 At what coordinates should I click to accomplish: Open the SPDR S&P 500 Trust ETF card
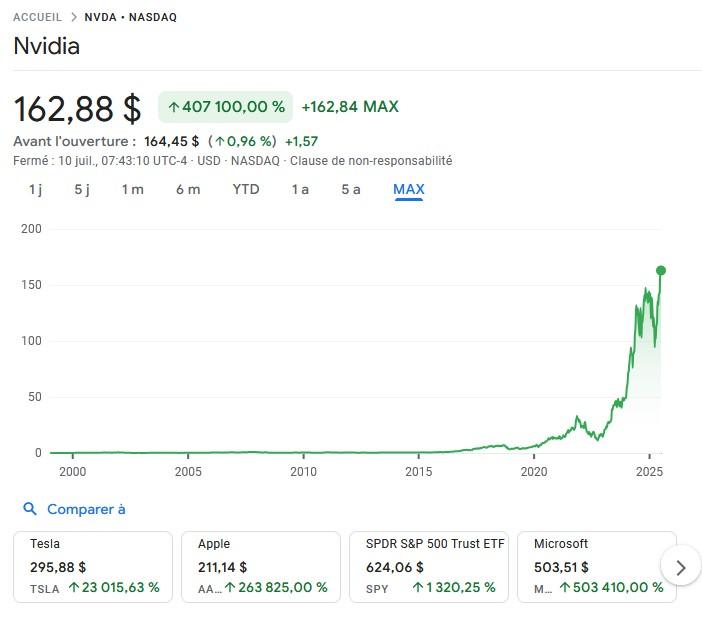pos(429,567)
